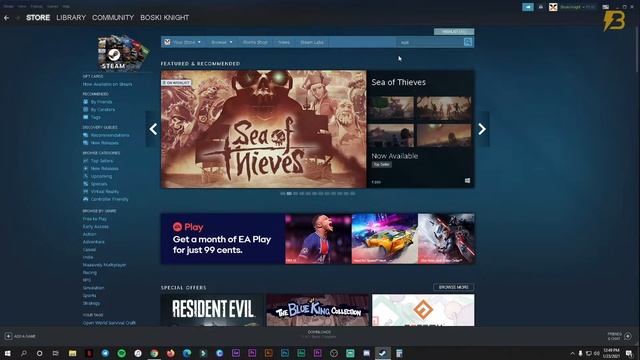The height and width of the screenshot is (360, 640).
Task: Open the Upcoming category
Action: (x=101, y=176)
